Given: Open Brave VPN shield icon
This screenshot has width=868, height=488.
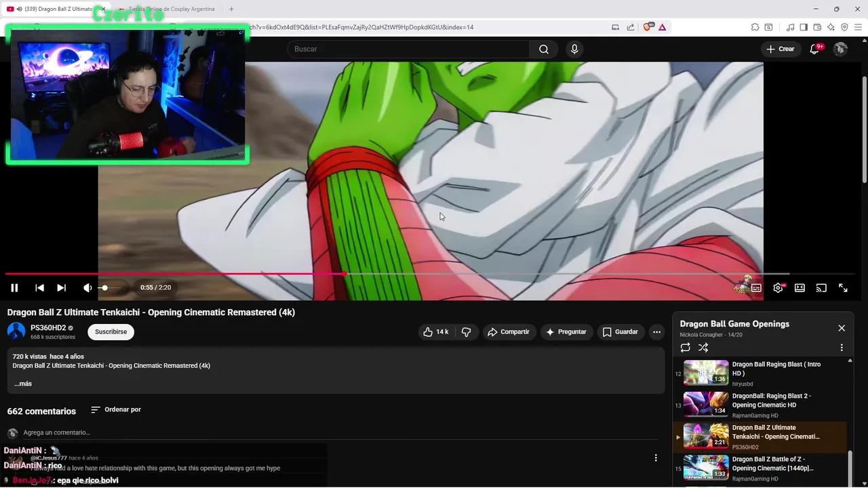Looking at the screenshot, I should [844, 27].
